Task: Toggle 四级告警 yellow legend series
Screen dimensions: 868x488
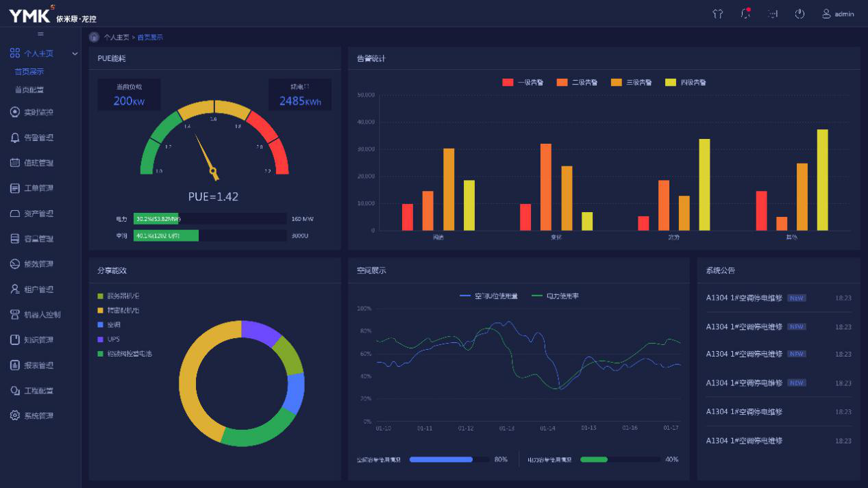Action: [686, 82]
